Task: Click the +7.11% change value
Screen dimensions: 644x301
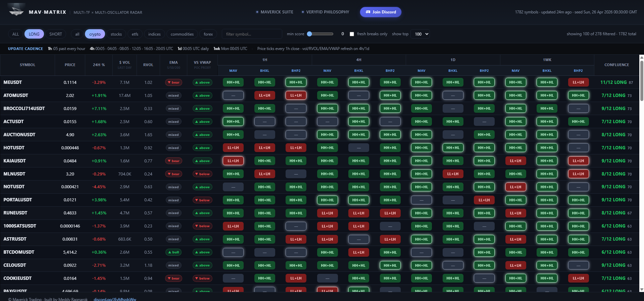Action: coord(99,108)
